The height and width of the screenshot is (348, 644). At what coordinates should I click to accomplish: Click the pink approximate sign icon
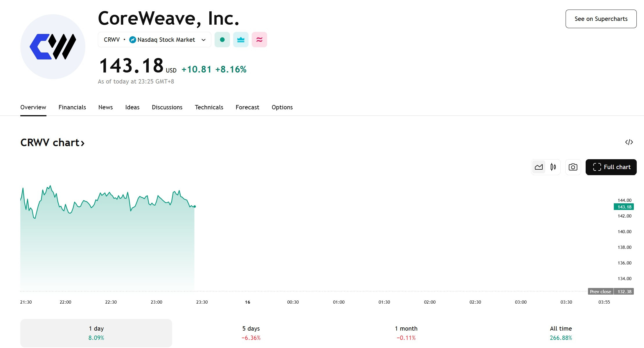(259, 40)
